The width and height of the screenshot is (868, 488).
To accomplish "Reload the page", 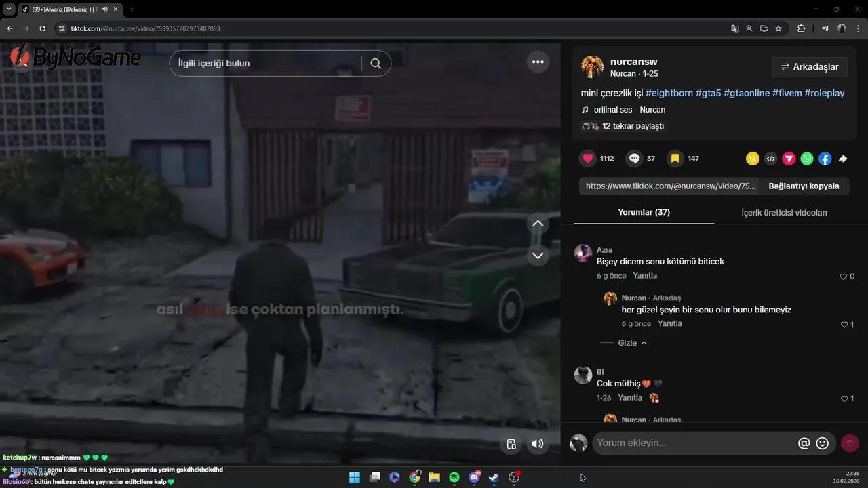I will pos(42,28).
